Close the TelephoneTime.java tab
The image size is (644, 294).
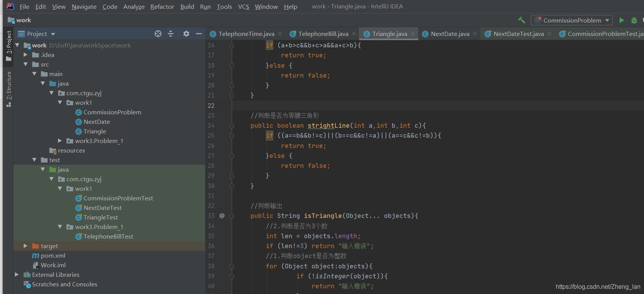[x=280, y=34]
